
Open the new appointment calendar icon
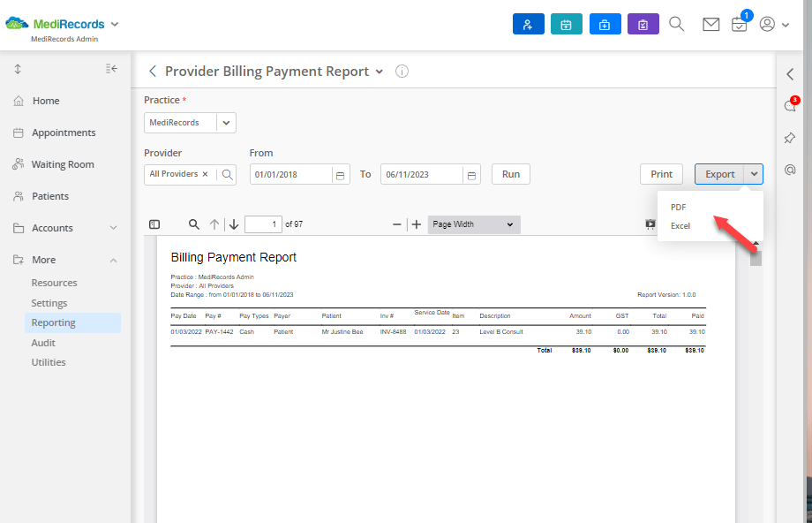pyautogui.click(x=567, y=24)
